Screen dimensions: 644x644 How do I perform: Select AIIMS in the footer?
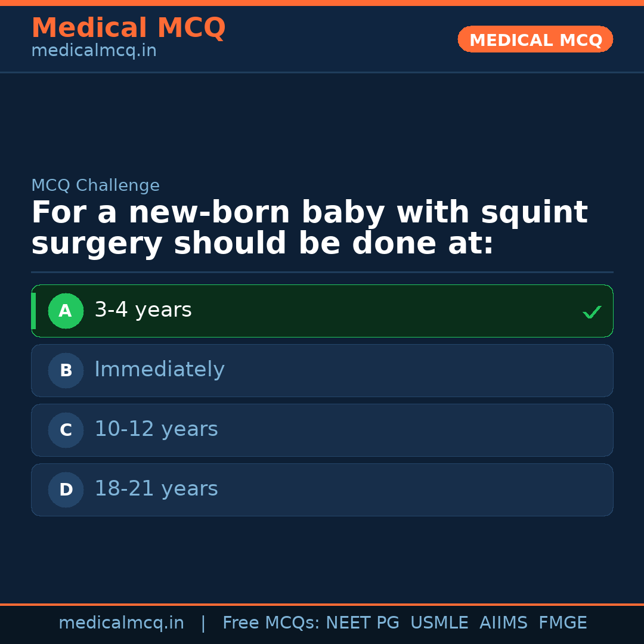503,623
